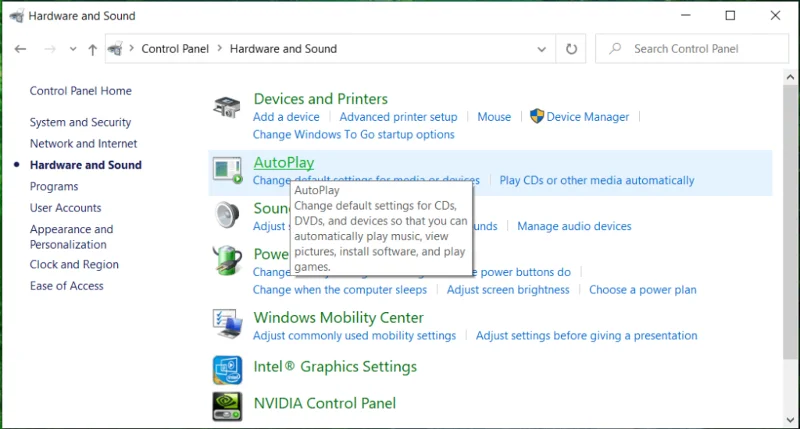This screenshot has height=429, width=800.
Task: Expand the address bar history dropdown
Action: coord(542,49)
